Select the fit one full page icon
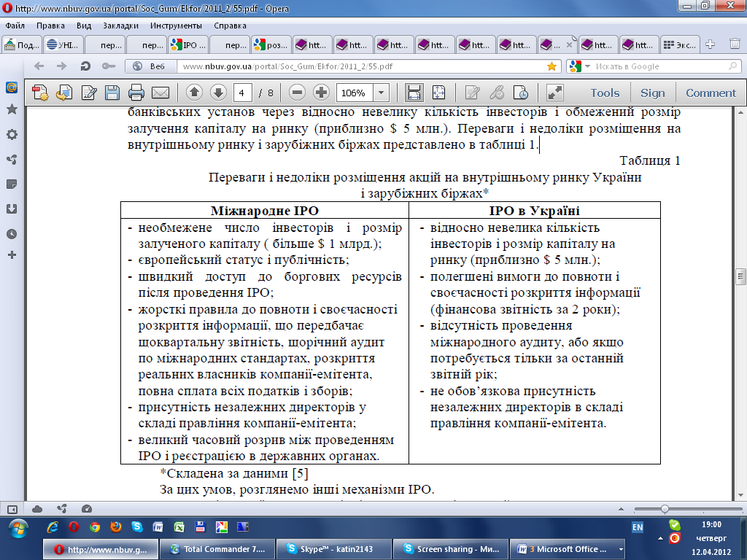Image resolution: width=747 pixels, height=560 pixels. (x=438, y=93)
